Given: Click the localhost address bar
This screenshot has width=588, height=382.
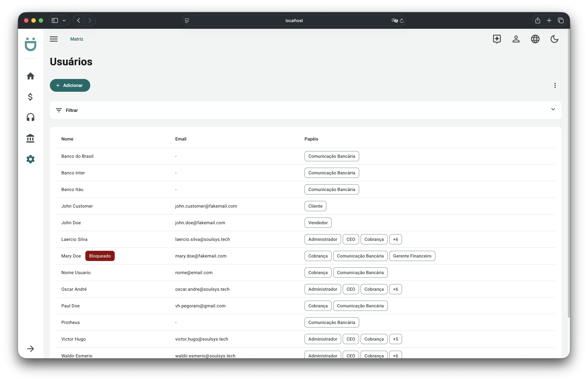Looking at the screenshot, I should [x=294, y=20].
